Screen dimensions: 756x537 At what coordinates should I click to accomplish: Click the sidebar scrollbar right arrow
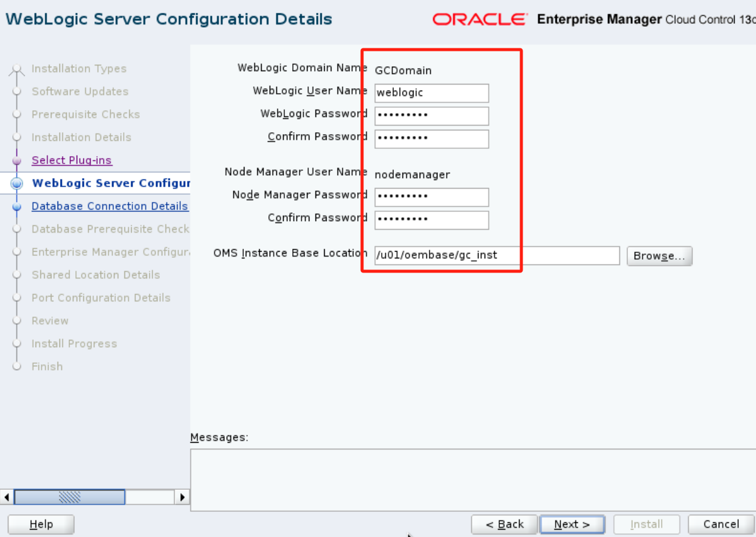(x=182, y=497)
